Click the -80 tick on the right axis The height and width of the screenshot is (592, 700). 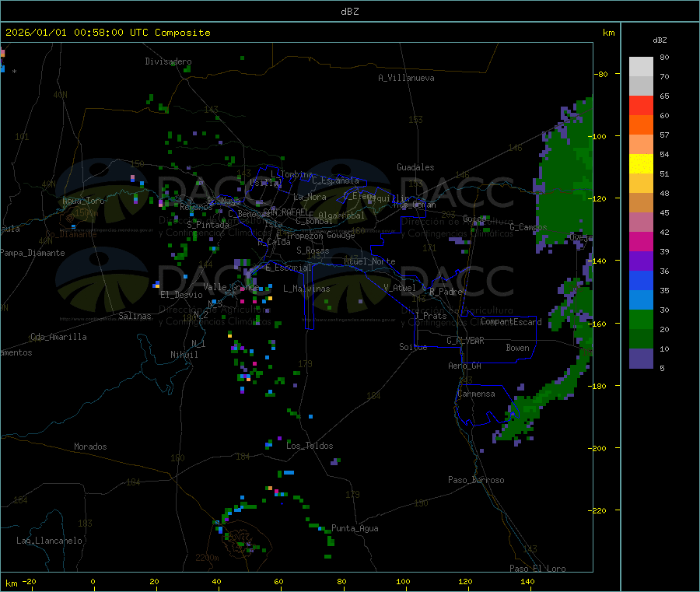click(x=601, y=74)
